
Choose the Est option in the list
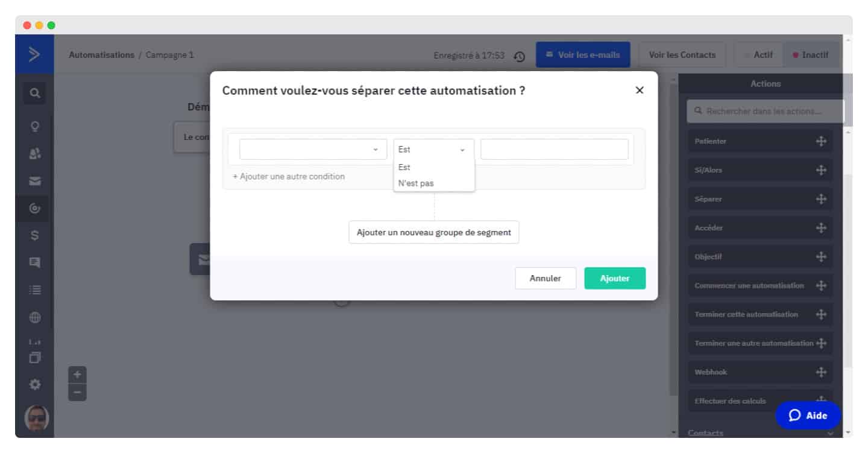[433, 168]
